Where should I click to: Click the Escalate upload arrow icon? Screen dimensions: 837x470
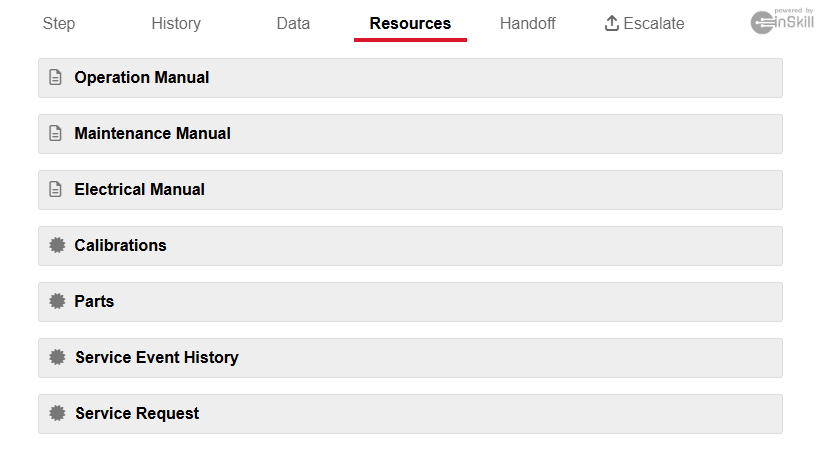(612, 23)
